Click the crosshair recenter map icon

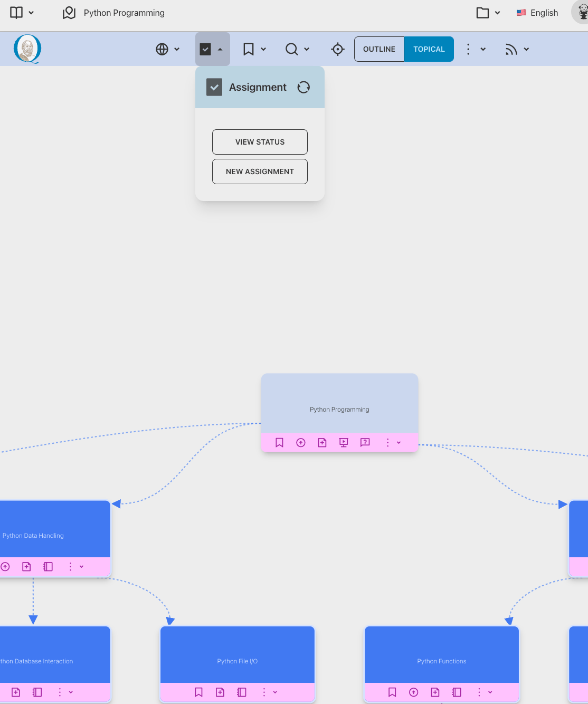338,49
